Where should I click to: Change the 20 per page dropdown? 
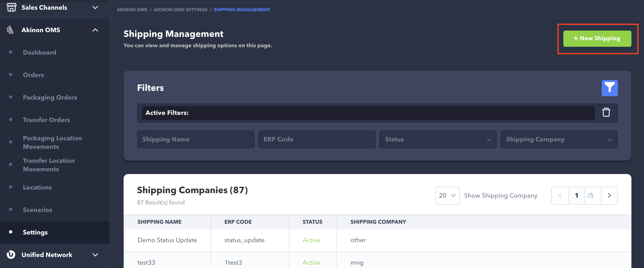[447, 195]
